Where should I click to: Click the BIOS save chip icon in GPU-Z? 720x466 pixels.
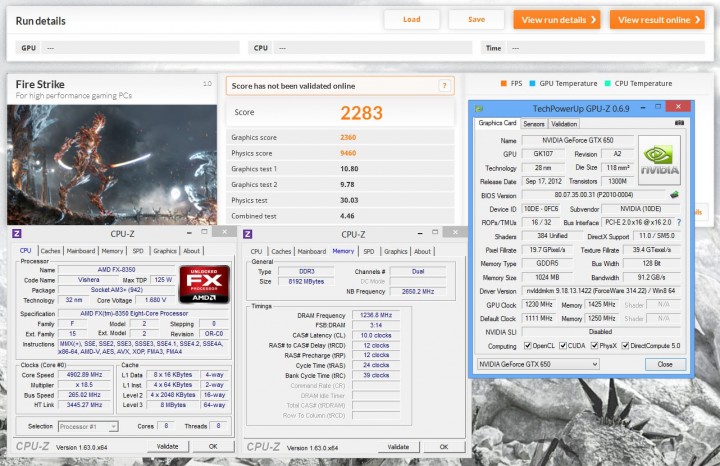tap(674, 195)
